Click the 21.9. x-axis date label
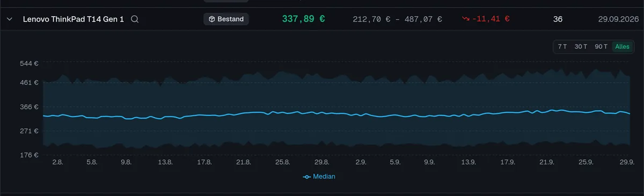644x196 pixels. [x=547, y=162]
